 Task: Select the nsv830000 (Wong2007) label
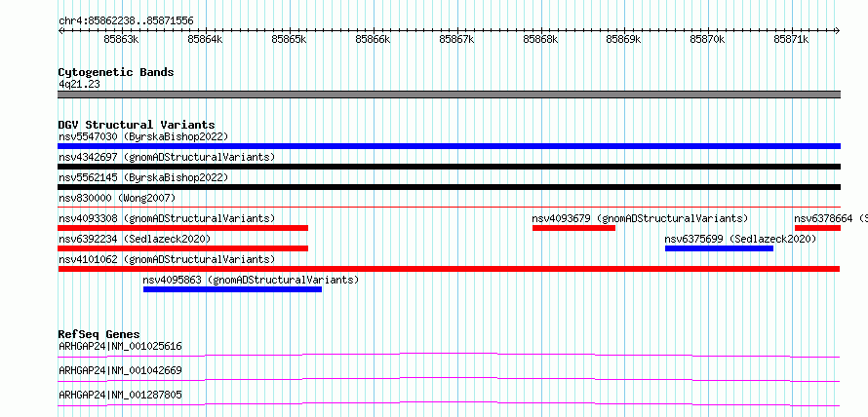click(117, 198)
